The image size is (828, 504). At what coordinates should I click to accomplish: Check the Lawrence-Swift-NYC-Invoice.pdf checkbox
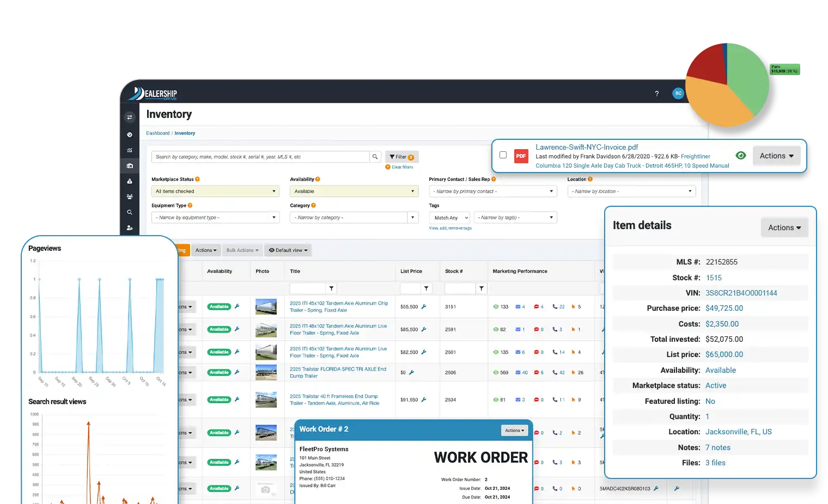pyautogui.click(x=503, y=155)
